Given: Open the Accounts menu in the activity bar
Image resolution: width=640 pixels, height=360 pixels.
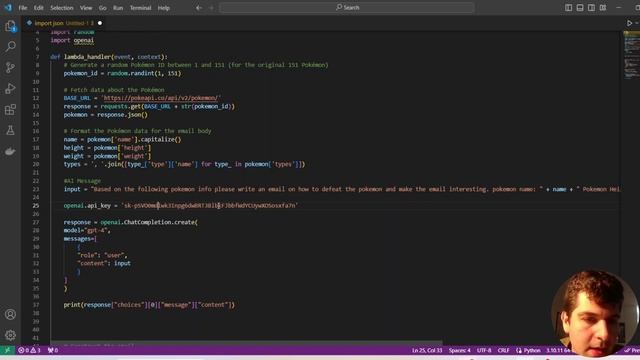Looking at the screenshot, I should [x=11, y=314].
